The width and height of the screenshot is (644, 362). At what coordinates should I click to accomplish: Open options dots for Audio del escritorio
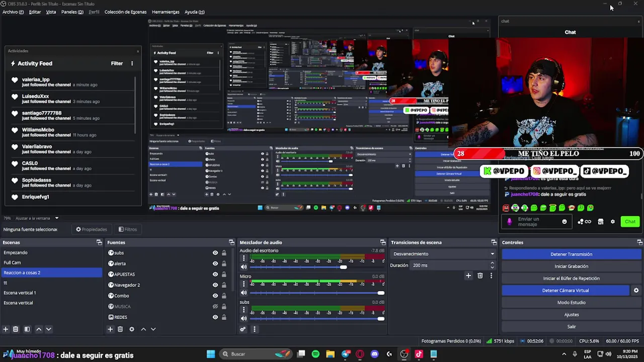pyautogui.click(x=244, y=258)
